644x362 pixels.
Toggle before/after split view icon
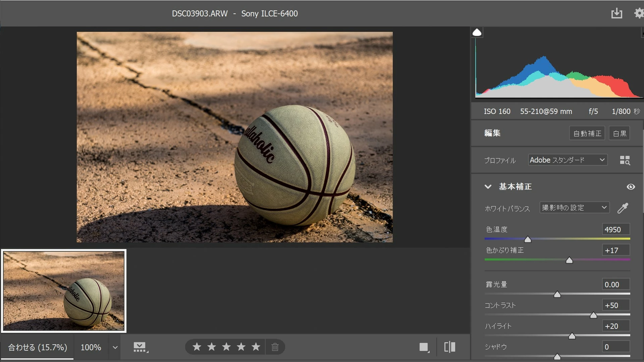coord(449,347)
